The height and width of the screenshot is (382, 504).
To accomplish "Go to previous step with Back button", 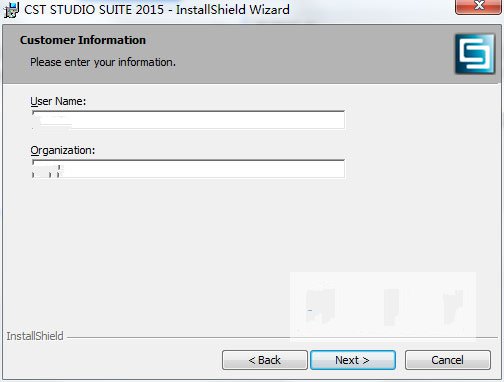I will coord(265,360).
